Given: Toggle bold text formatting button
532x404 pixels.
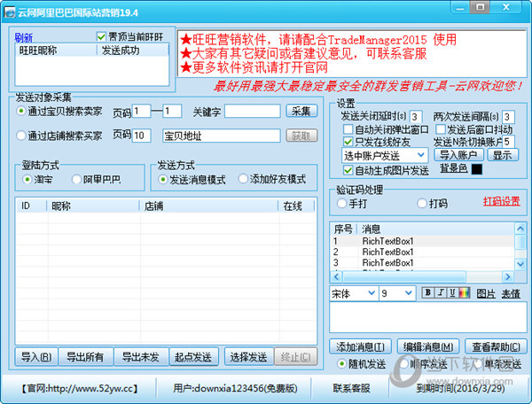Looking at the screenshot, I should click(428, 292).
